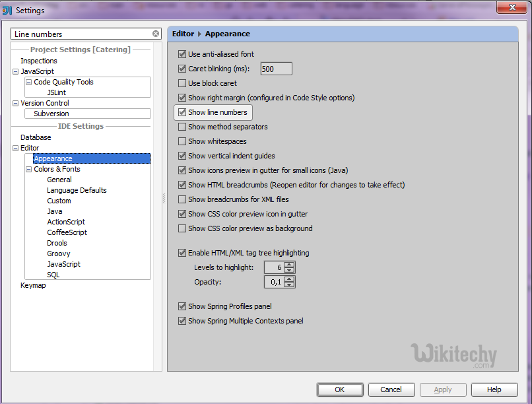Collapse the JavaScript tree node
The width and height of the screenshot is (532, 404).
15,71
